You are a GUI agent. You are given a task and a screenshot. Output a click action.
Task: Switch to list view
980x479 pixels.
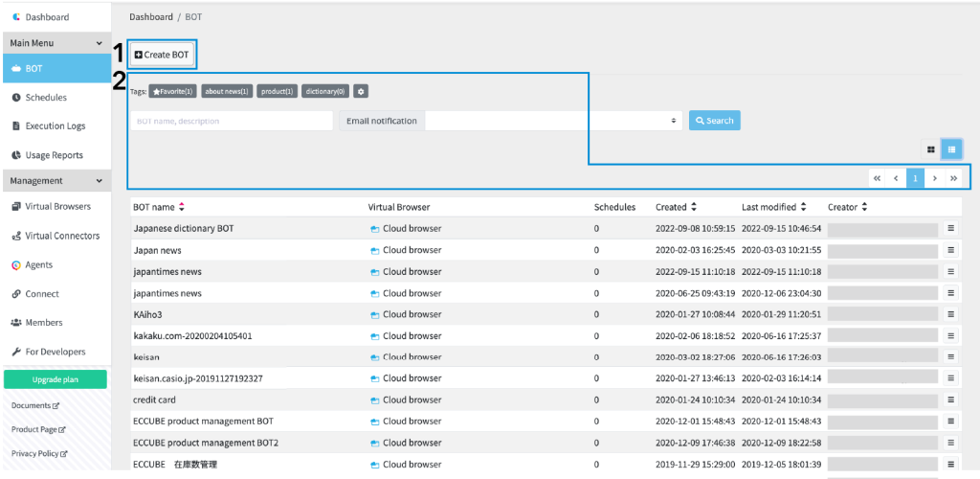pyautogui.click(x=952, y=149)
